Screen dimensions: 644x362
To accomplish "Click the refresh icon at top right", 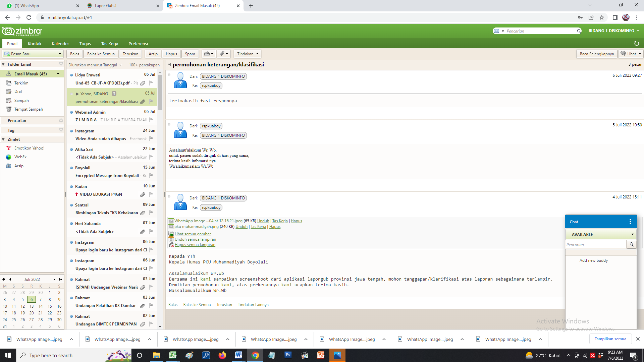I will click(636, 44).
